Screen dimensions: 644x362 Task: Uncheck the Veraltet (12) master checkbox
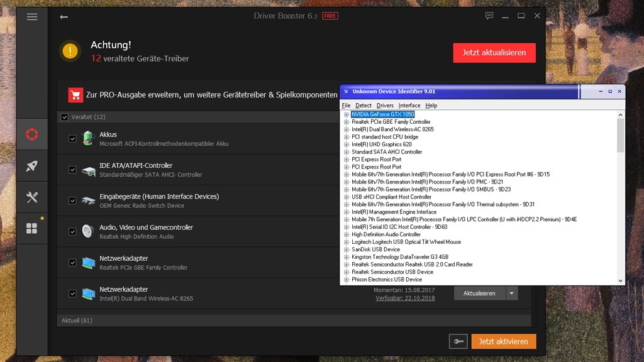[x=64, y=117]
